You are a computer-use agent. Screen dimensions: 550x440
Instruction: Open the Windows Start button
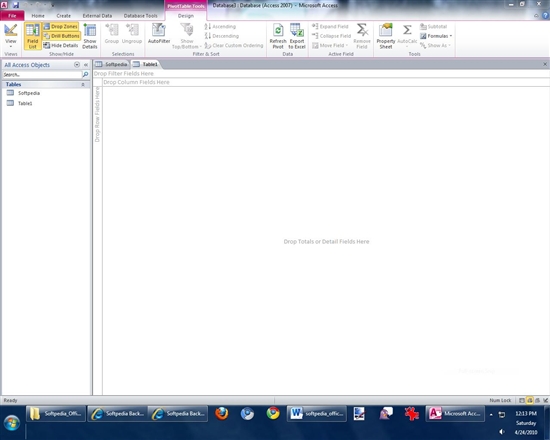pos(12,422)
